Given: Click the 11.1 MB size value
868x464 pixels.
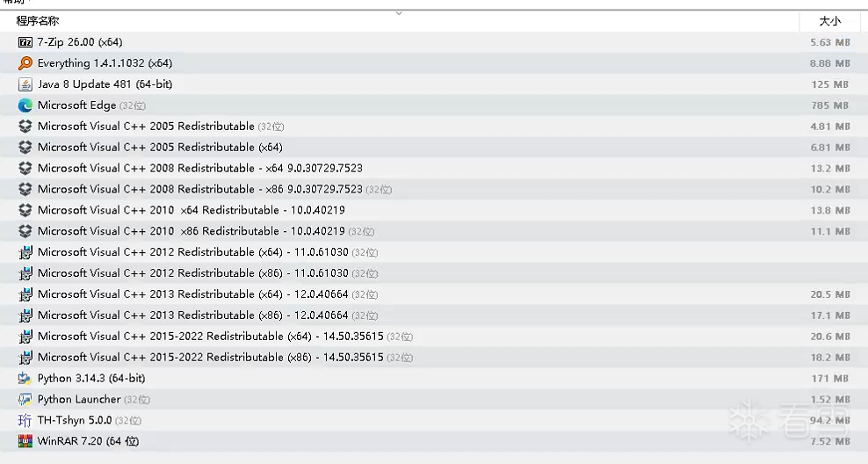Looking at the screenshot, I should (x=830, y=231).
